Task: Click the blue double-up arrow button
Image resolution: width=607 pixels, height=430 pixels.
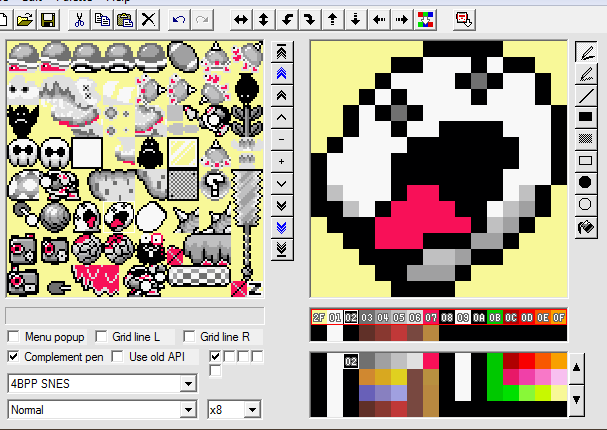Action: (282, 74)
